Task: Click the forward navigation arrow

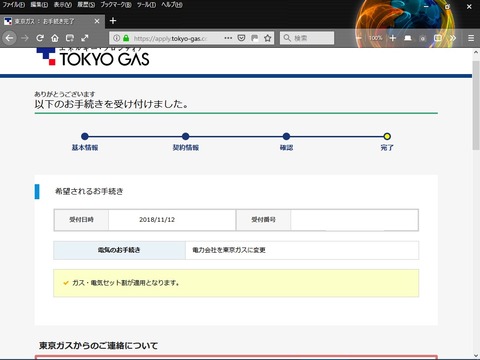Action: tap(25, 38)
